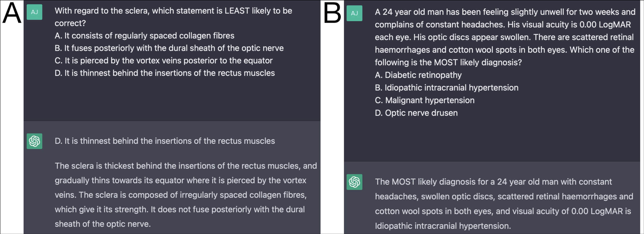Click the sclera question text in panel A

coord(173,17)
